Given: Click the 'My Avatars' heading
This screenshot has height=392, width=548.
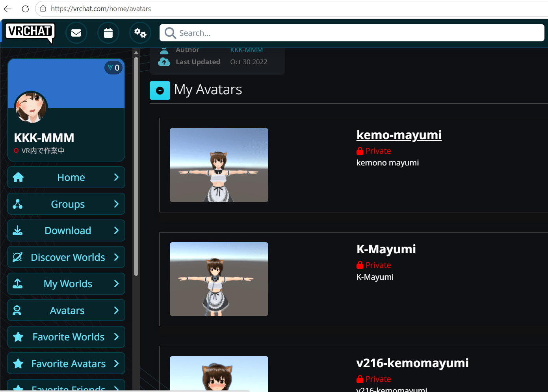Looking at the screenshot, I should coord(208,90).
